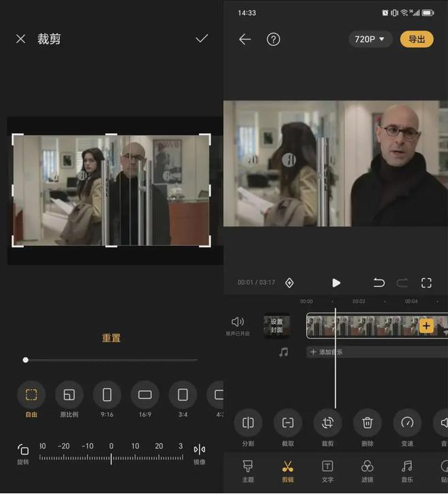Image resolution: width=448 pixels, height=494 pixels.
Task: Click the 00:01 / 03:17 time display
Action: tap(256, 282)
